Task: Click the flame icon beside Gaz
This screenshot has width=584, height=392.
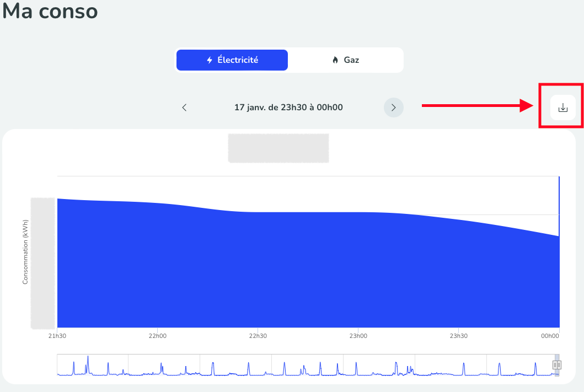Action: [335, 60]
